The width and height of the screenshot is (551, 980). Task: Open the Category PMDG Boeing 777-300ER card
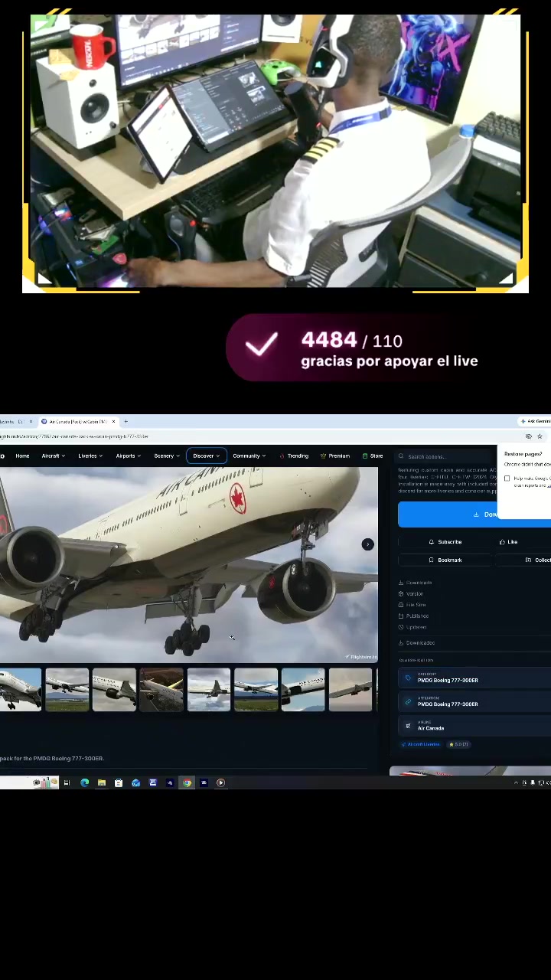[x=474, y=678]
